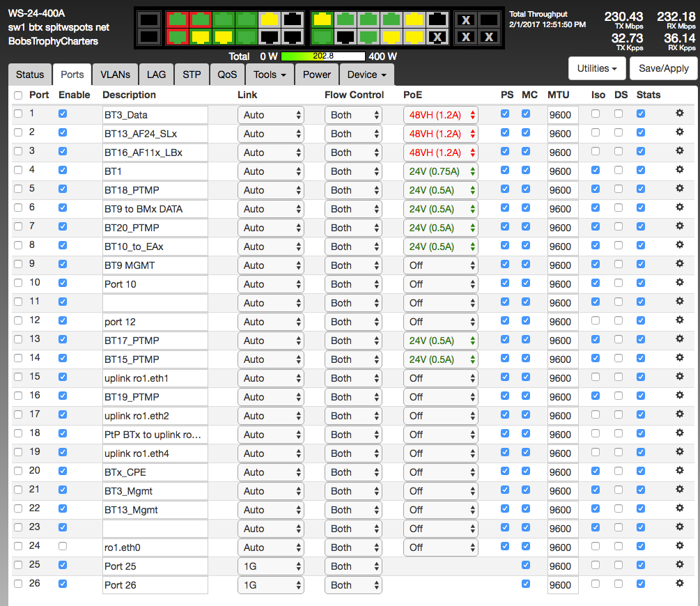This screenshot has height=606, width=700.
Task: Check the select-all checkbox beside Port header
Action: (x=18, y=95)
